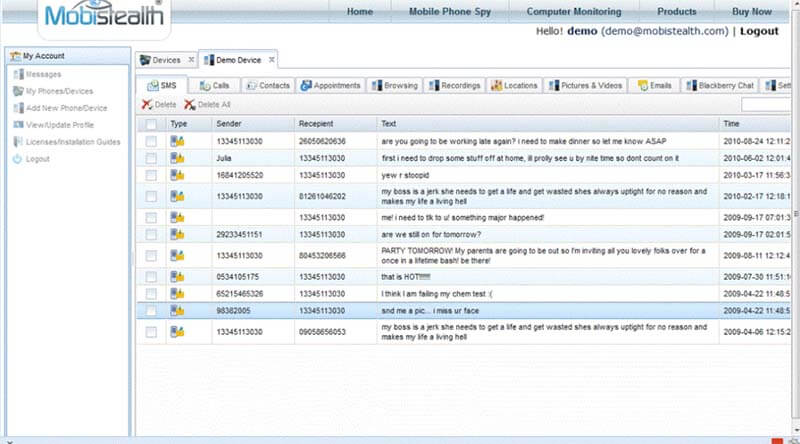
Task: Close the Devices tab
Action: (191, 60)
